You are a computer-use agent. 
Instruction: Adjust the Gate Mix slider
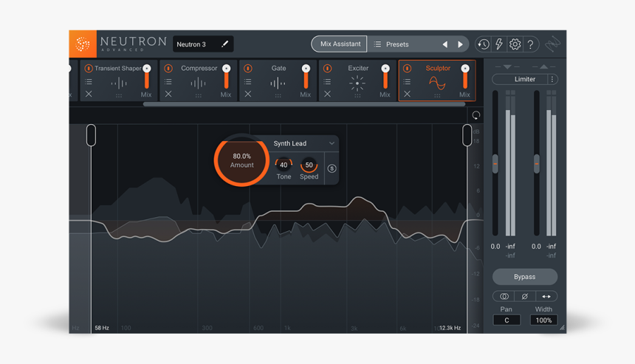pyautogui.click(x=306, y=77)
